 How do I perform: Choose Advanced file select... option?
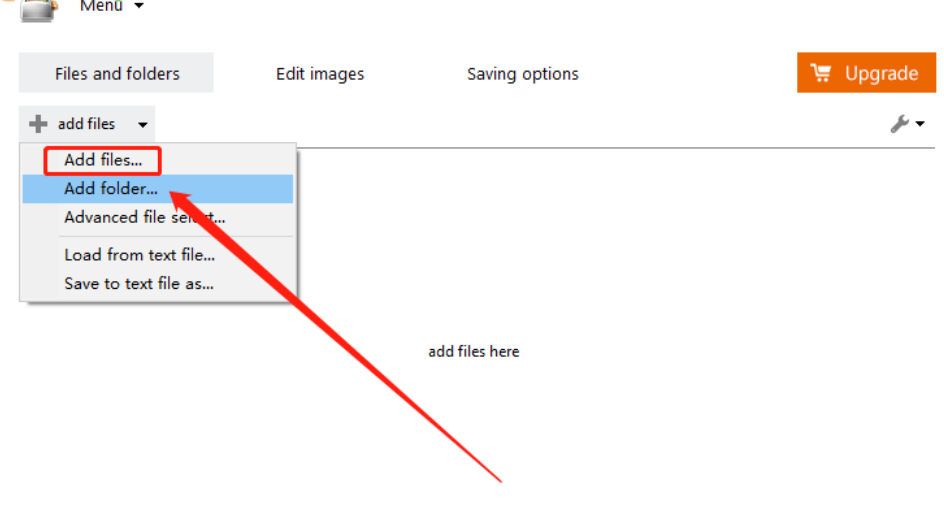tap(144, 217)
